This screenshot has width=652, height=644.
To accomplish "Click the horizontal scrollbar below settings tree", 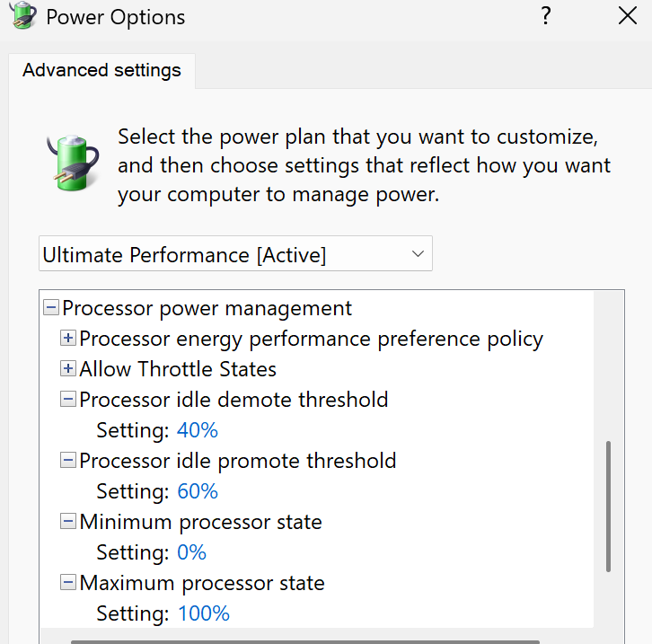I will click(x=305, y=641).
